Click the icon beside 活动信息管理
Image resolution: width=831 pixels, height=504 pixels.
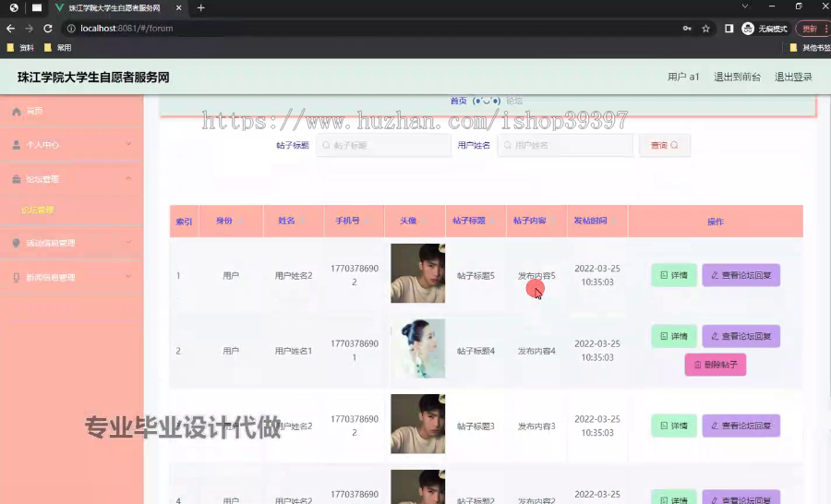(x=17, y=244)
